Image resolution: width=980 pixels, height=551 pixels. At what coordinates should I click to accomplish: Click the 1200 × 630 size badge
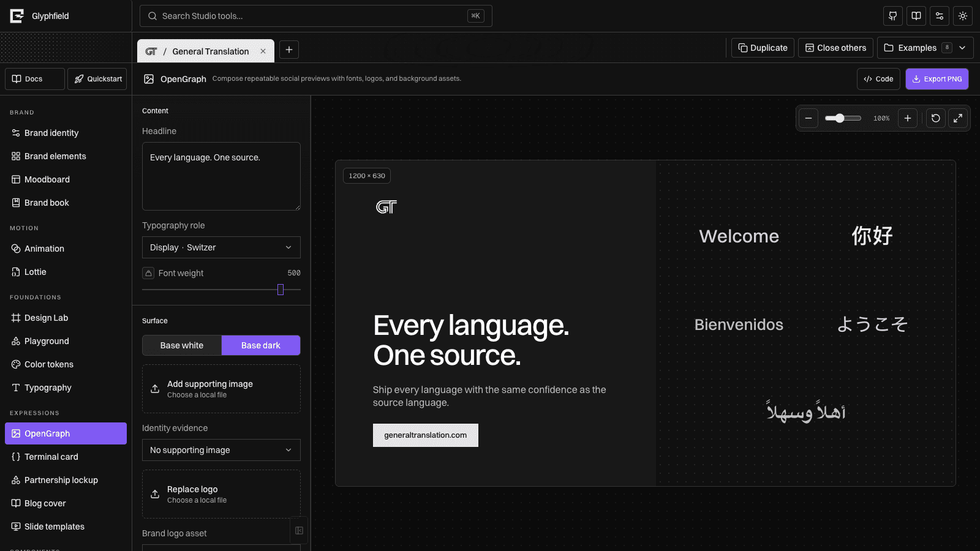(x=367, y=176)
